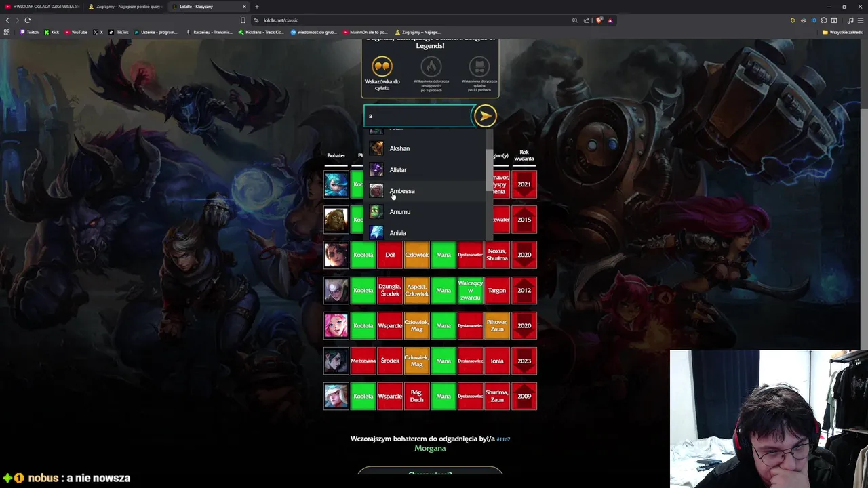Click the Morgana yesterday's champion name

430,449
